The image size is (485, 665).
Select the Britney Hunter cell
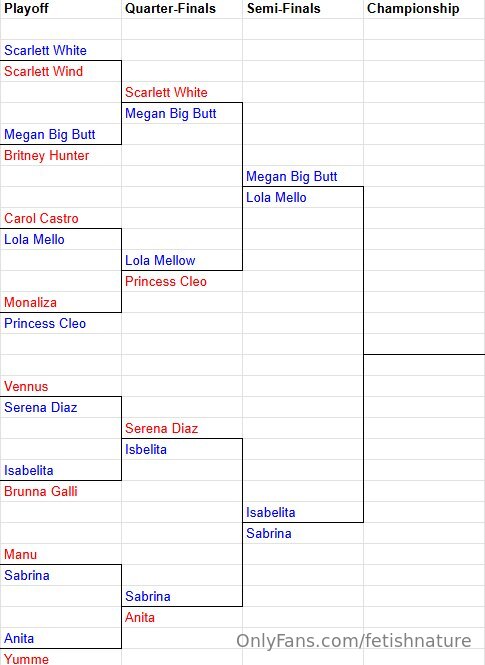[x=61, y=155]
